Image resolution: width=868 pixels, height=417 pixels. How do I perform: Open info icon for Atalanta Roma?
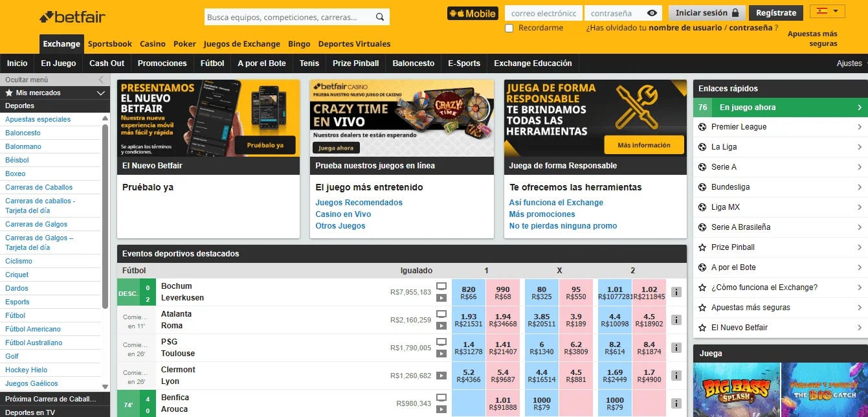tap(676, 320)
